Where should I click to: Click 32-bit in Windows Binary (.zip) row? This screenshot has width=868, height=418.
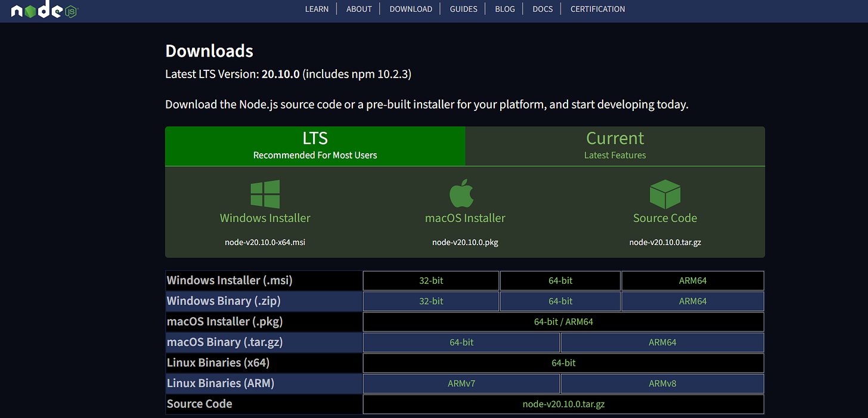[x=431, y=301]
